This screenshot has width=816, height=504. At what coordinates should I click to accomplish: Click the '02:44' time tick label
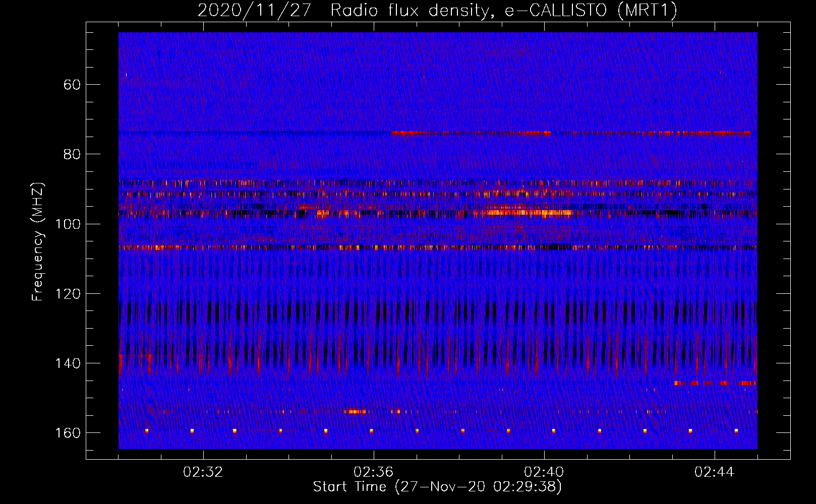pyautogui.click(x=715, y=472)
